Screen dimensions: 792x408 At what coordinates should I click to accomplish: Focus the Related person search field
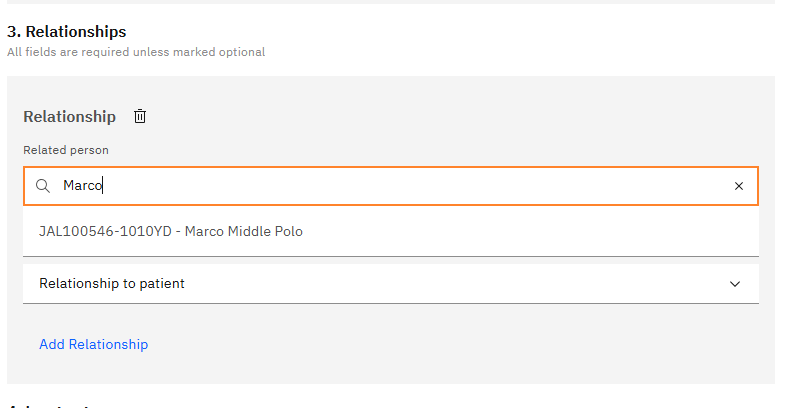(x=390, y=186)
